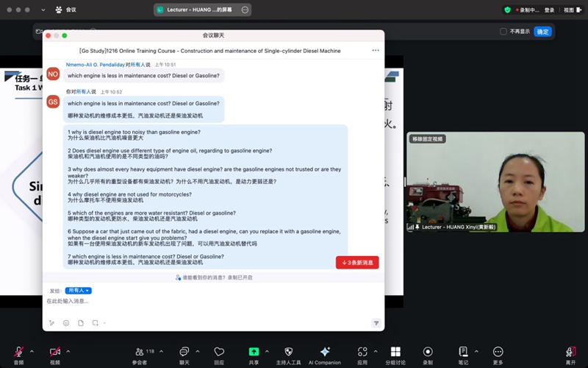Open the 视图 view menu at top right

click(x=569, y=10)
